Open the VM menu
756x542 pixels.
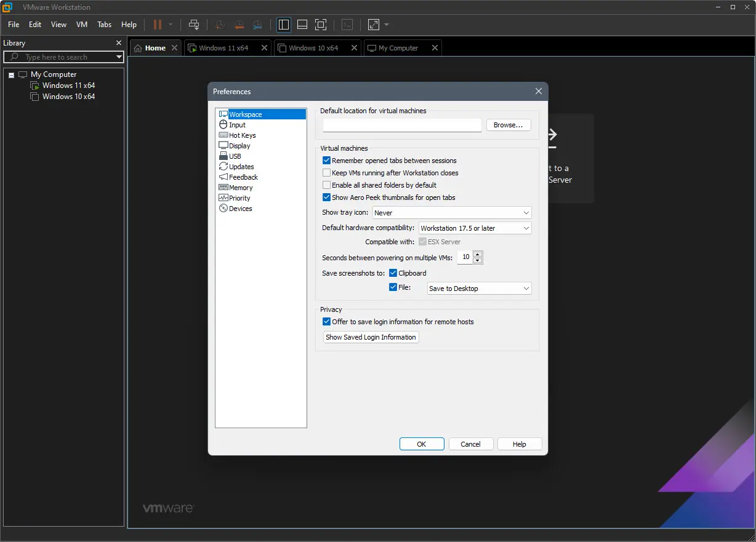point(81,25)
